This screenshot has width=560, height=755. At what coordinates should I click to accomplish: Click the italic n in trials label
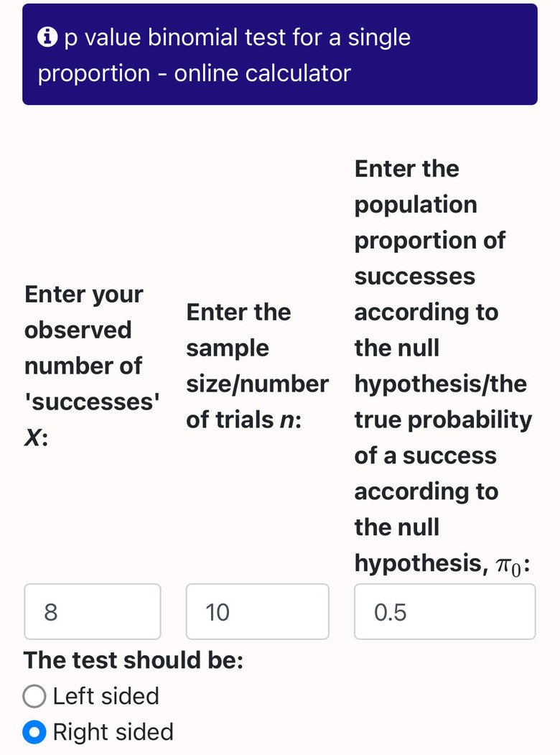286,420
